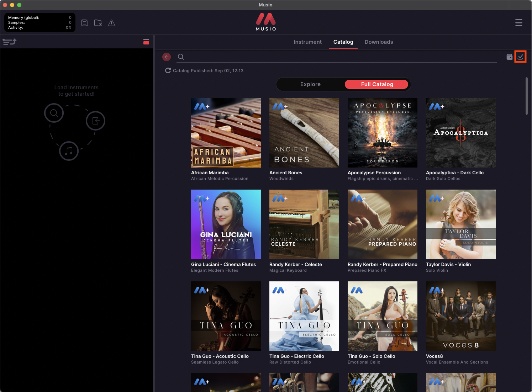The width and height of the screenshot is (532, 392).
Task: Switch to Explore view
Action: (310, 84)
